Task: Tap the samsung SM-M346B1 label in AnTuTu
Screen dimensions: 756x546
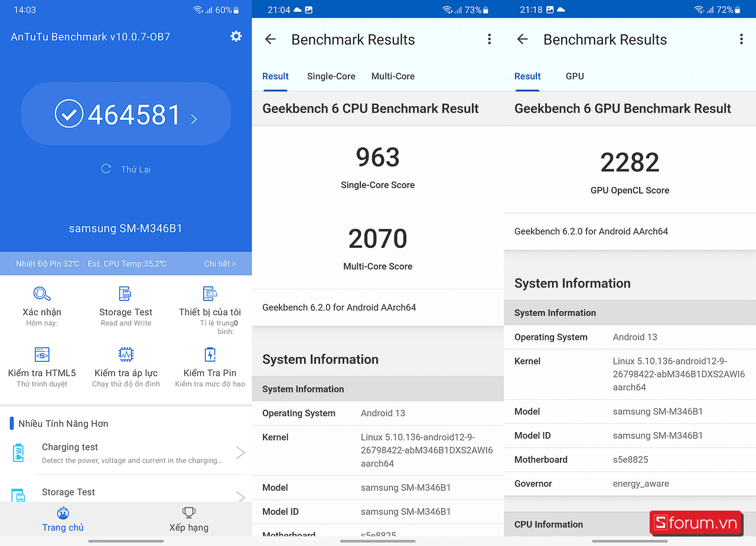Action: [x=126, y=229]
